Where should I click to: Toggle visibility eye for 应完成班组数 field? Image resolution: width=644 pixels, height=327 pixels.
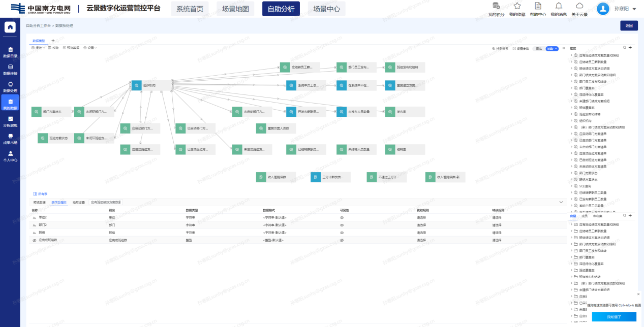click(342, 240)
